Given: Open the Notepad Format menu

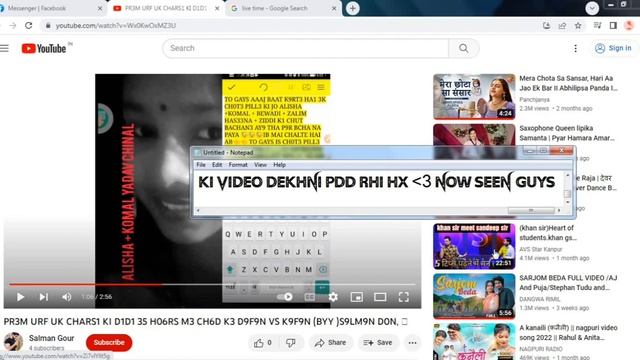Looking at the screenshot, I should (238, 165).
